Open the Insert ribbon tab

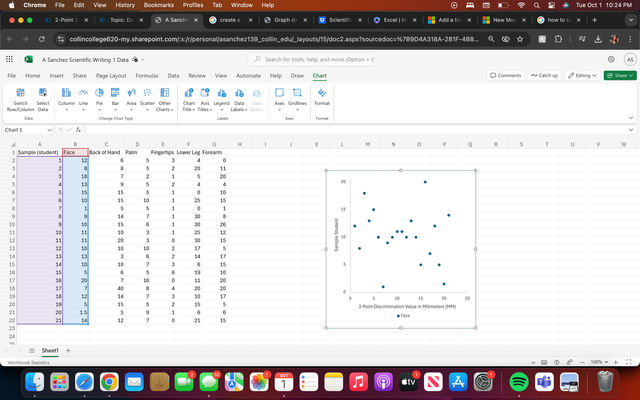56,76
